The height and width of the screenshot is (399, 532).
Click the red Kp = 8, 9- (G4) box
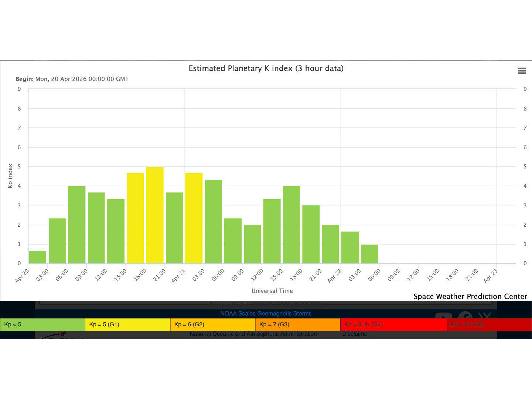coord(393,324)
